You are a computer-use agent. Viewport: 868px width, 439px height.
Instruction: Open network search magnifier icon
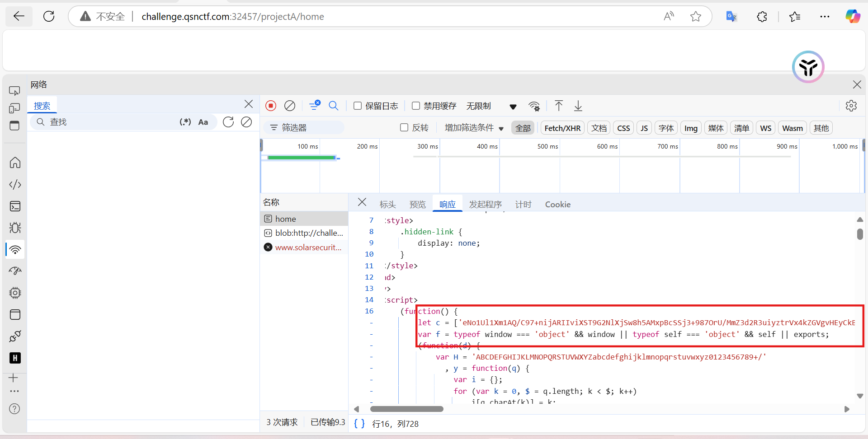[334, 106]
